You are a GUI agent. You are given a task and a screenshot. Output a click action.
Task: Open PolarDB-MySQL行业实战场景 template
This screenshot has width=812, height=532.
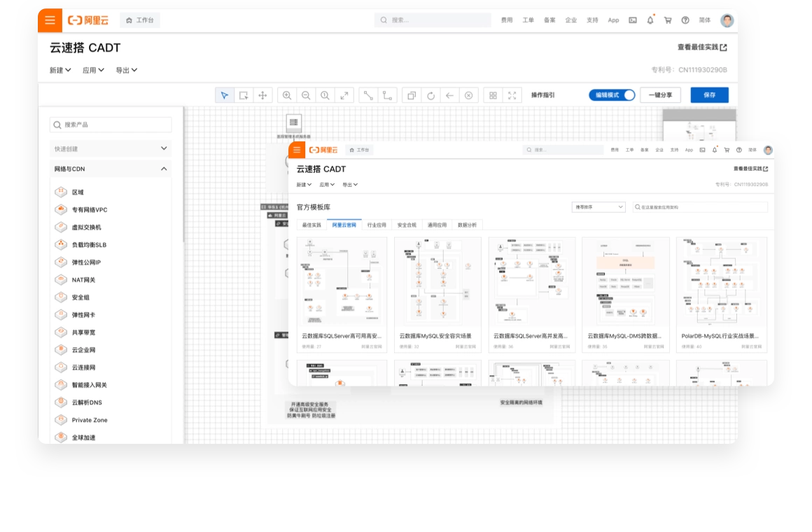(x=722, y=295)
